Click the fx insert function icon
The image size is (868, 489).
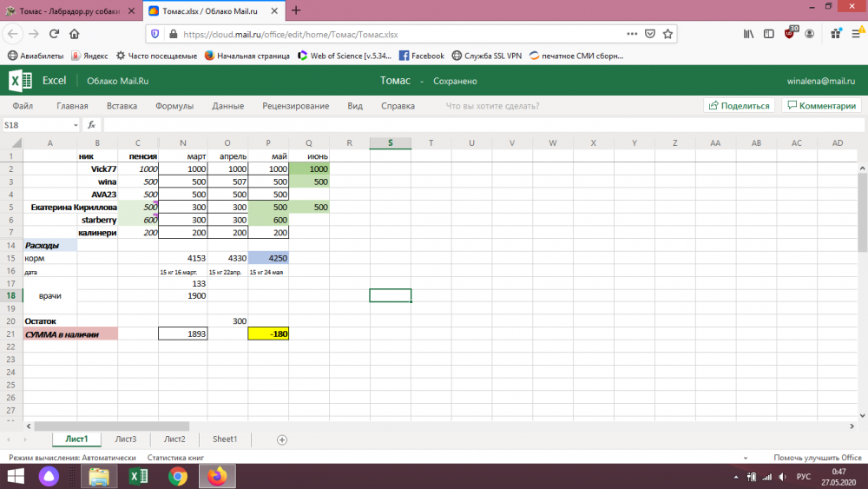[x=91, y=125]
